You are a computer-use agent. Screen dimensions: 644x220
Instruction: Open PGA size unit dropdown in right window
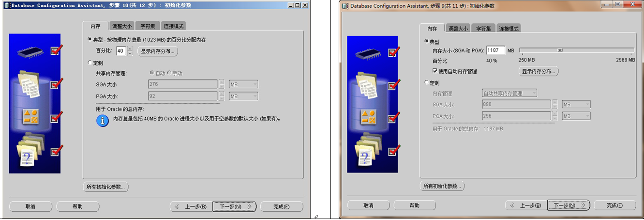click(576, 116)
